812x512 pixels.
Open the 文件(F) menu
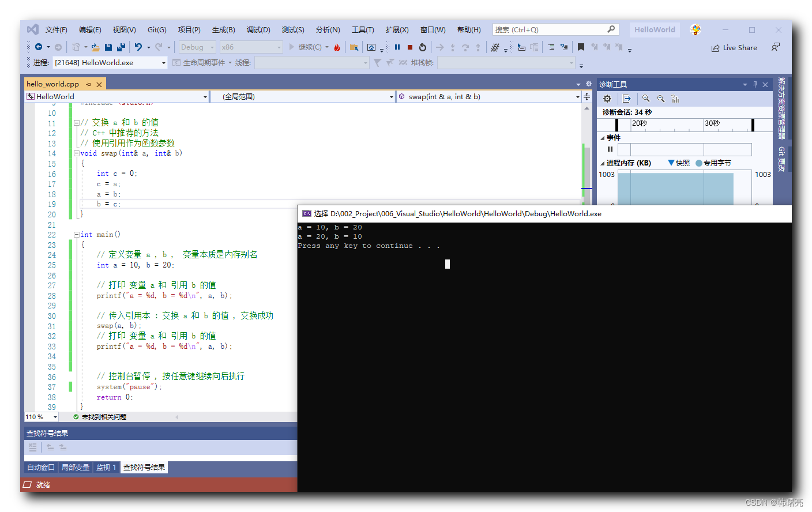point(57,29)
